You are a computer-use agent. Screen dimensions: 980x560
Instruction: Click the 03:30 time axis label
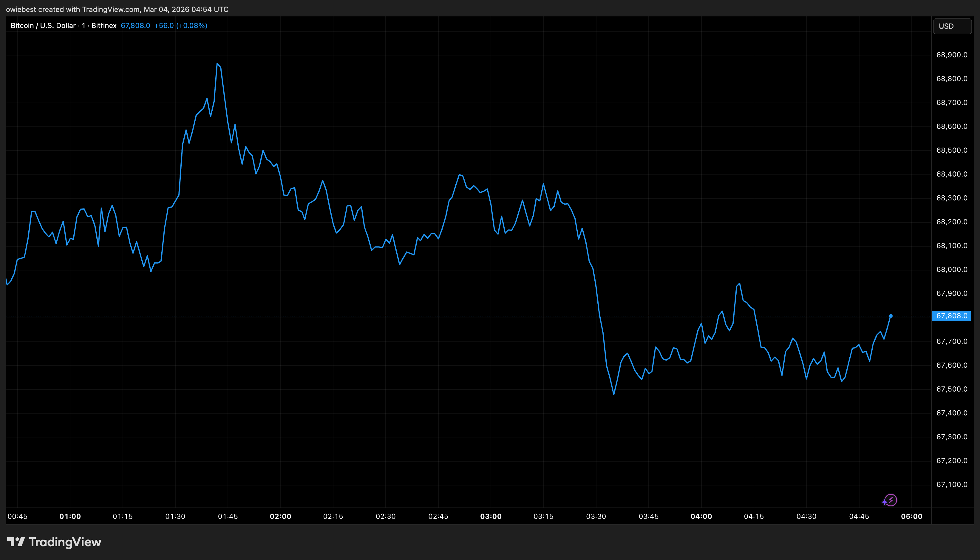click(x=596, y=516)
